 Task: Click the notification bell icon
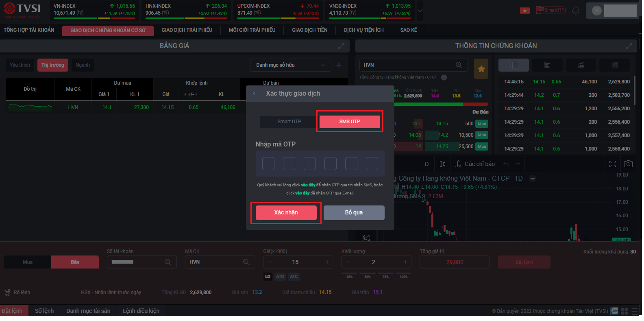(x=575, y=10)
